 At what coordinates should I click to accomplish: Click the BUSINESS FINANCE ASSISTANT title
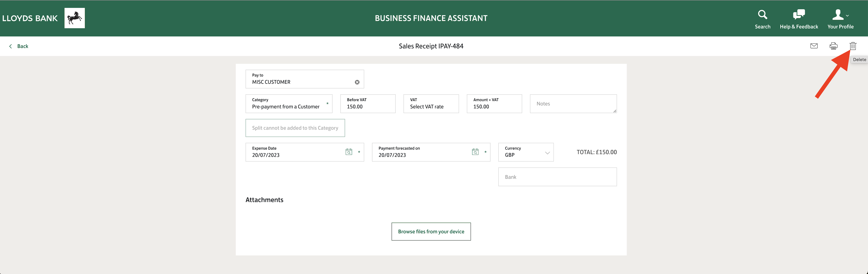(x=431, y=18)
